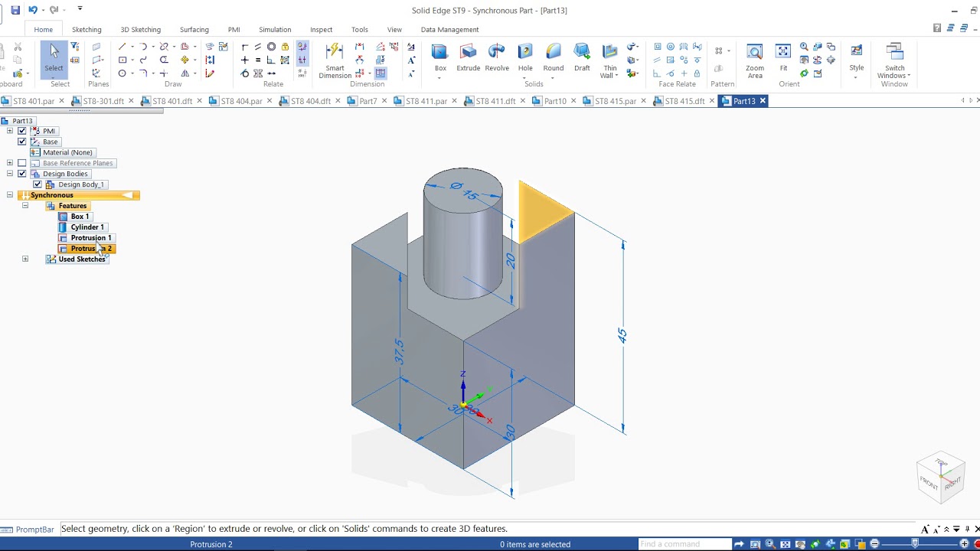The height and width of the screenshot is (551, 980).
Task: Click the Zoom magnifier in Orient group
Action: (804, 47)
